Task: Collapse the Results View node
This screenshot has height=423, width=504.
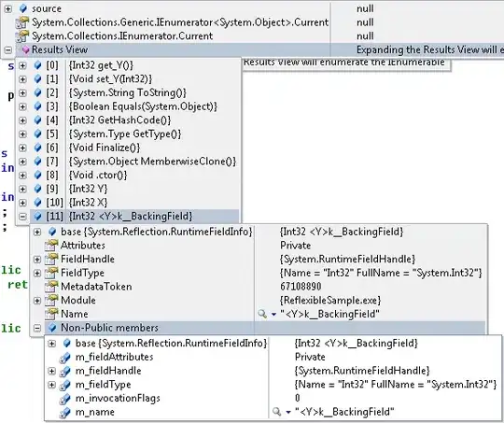Action: 7,49
